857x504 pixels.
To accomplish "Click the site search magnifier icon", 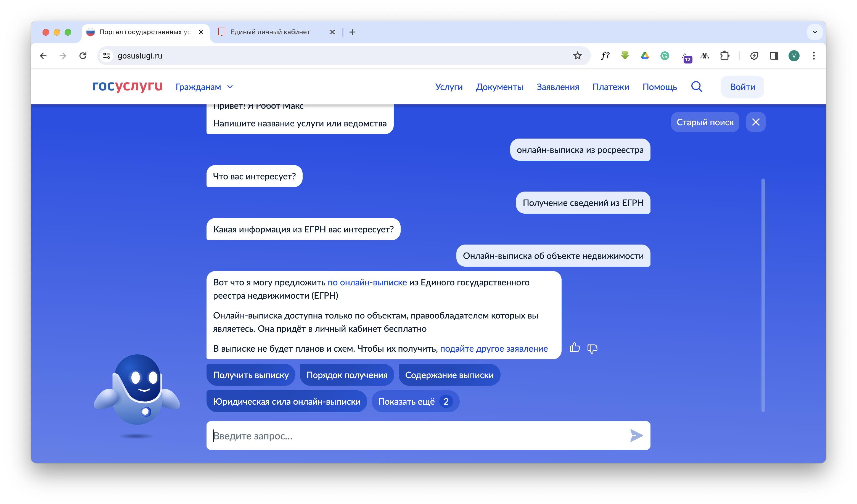I will (697, 87).
